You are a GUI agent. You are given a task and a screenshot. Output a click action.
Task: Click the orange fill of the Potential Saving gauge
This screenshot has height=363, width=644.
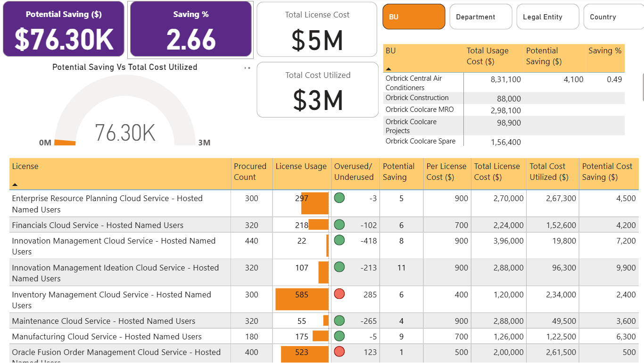65,143
